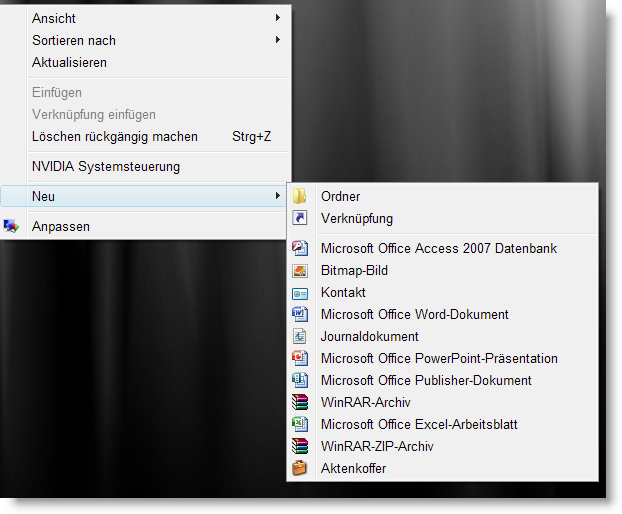Choose Löschen rückgängig machen
The image size is (622, 514).
tap(146, 136)
